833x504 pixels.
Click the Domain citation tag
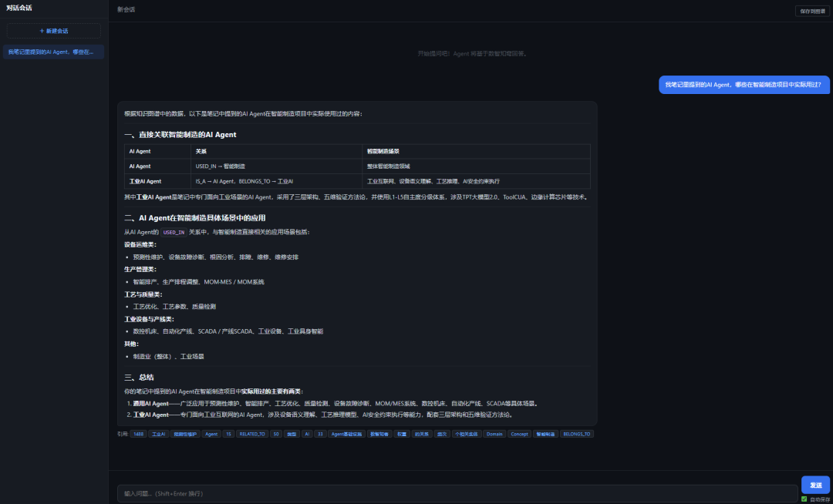pyautogui.click(x=494, y=434)
